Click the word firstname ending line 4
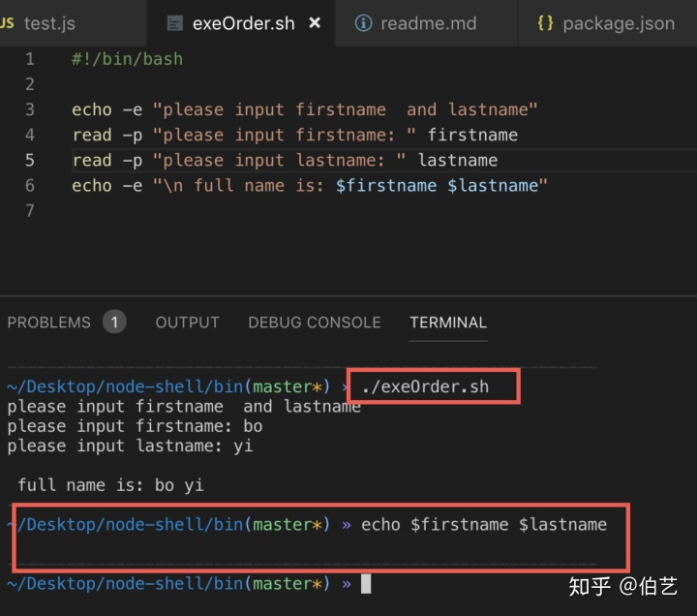This screenshot has width=697, height=616. 472,135
